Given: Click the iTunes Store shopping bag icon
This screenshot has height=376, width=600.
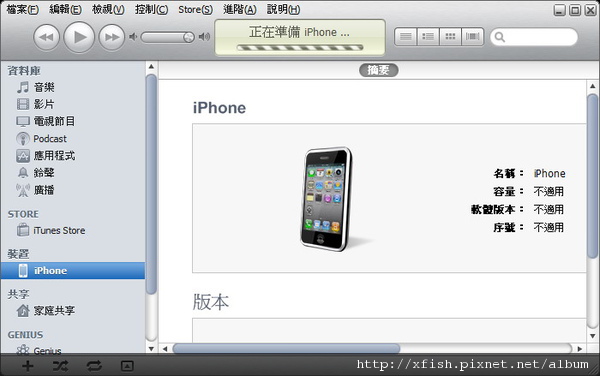Looking at the screenshot, I should [23, 230].
